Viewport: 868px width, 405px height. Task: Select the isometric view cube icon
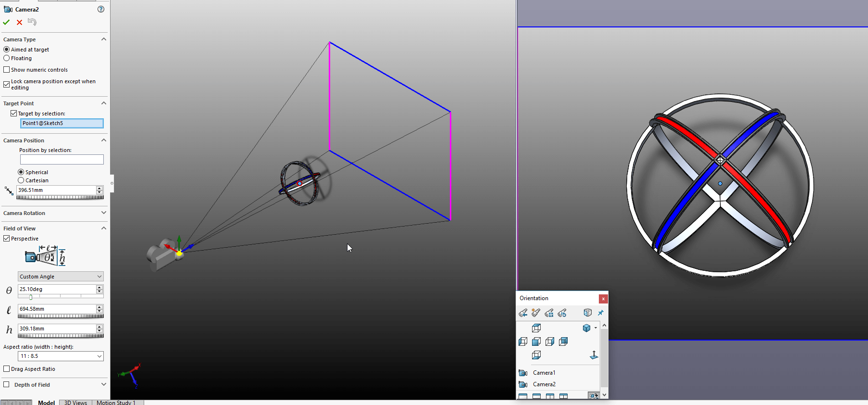pos(586,328)
